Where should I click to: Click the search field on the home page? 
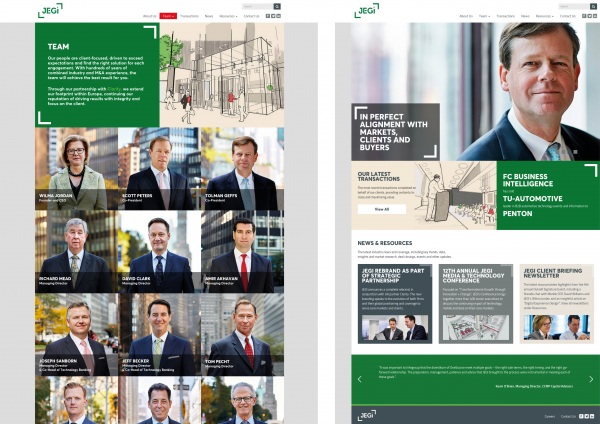click(x=574, y=7)
